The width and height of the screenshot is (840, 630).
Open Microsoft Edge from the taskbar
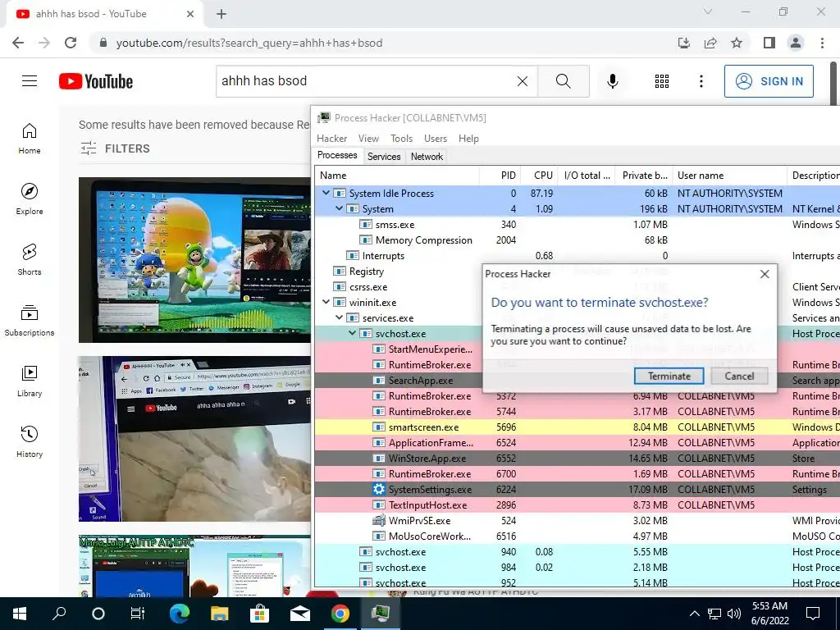pos(180,614)
